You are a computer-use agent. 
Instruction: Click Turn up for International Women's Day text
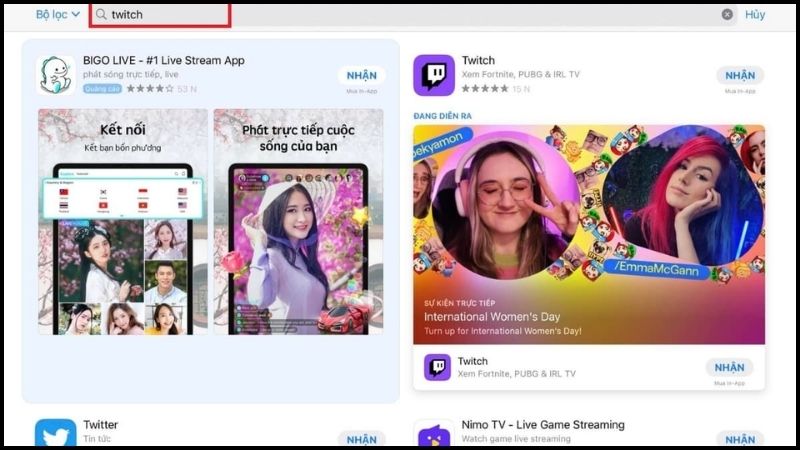click(x=503, y=331)
